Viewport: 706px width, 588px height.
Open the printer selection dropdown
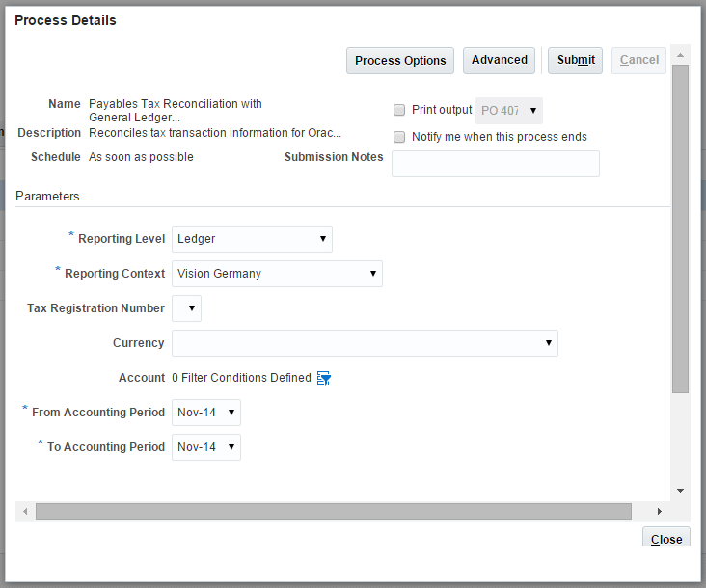coord(509,111)
